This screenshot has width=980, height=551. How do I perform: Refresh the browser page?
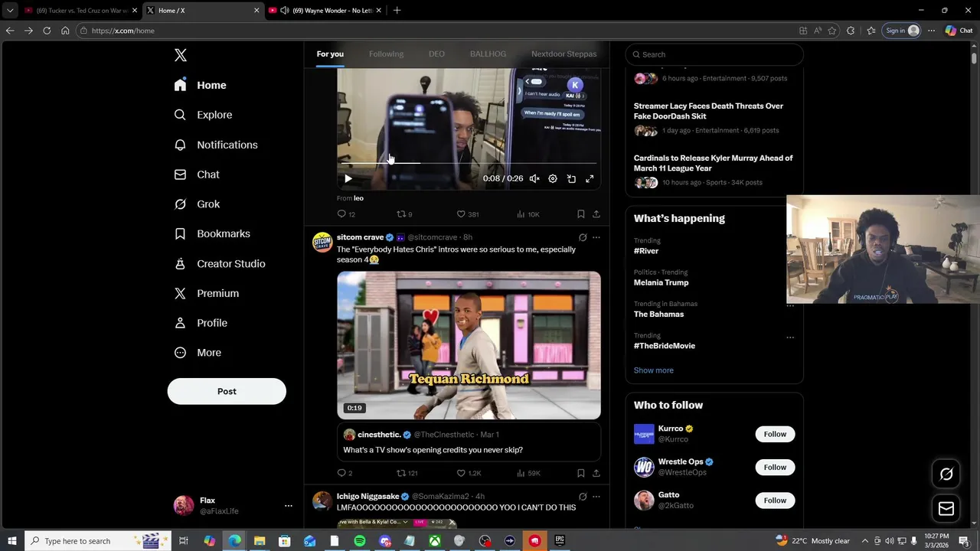pyautogui.click(x=47, y=31)
